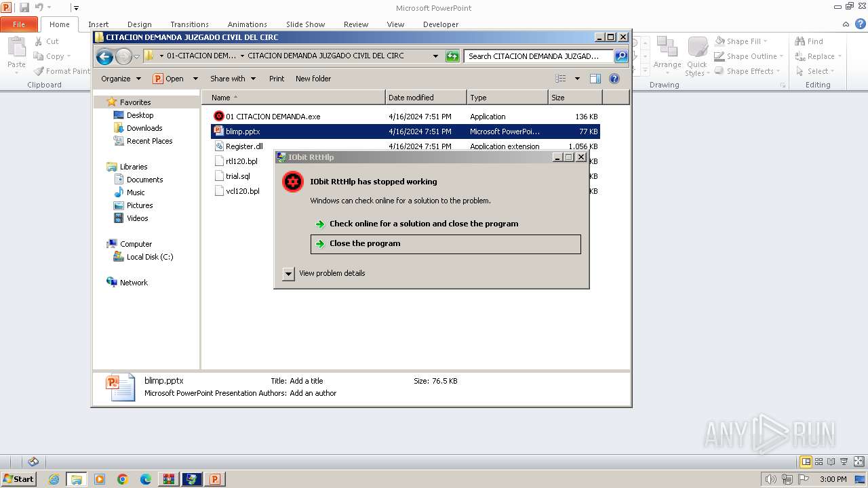The image size is (868, 488).
Task: Click the blimp.pptx PowerPoint file icon
Action: click(x=218, y=131)
